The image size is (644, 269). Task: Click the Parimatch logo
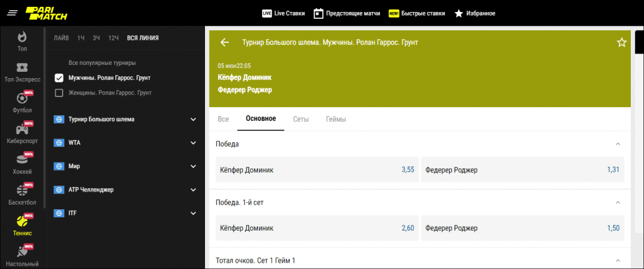[42, 13]
